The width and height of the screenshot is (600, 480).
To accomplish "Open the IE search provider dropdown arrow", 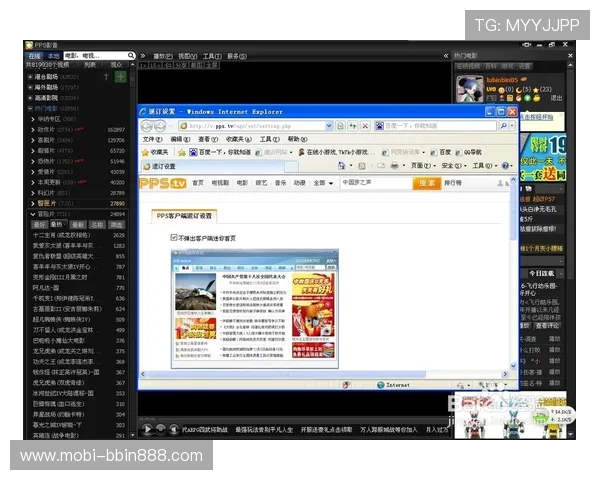I will [x=512, y=126].
